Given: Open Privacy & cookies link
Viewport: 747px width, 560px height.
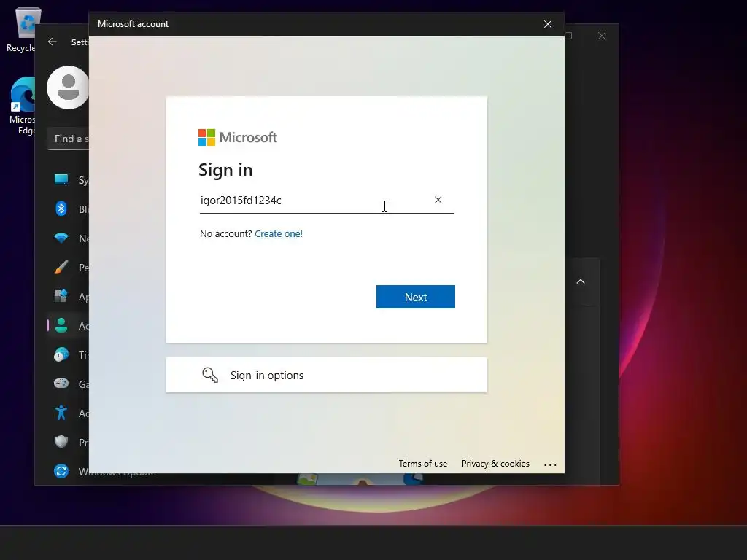Looking at the screenshot, I should tap(495, 464).
